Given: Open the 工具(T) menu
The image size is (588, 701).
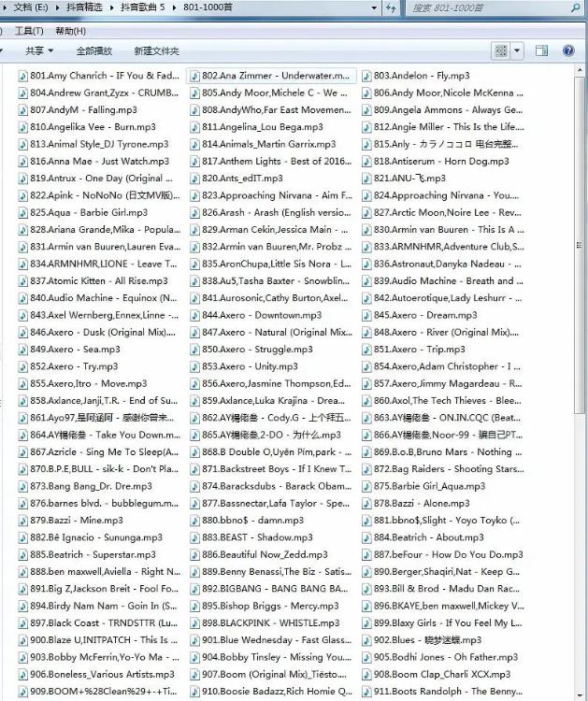Looking at the screenshot, I should coord(29,31).
